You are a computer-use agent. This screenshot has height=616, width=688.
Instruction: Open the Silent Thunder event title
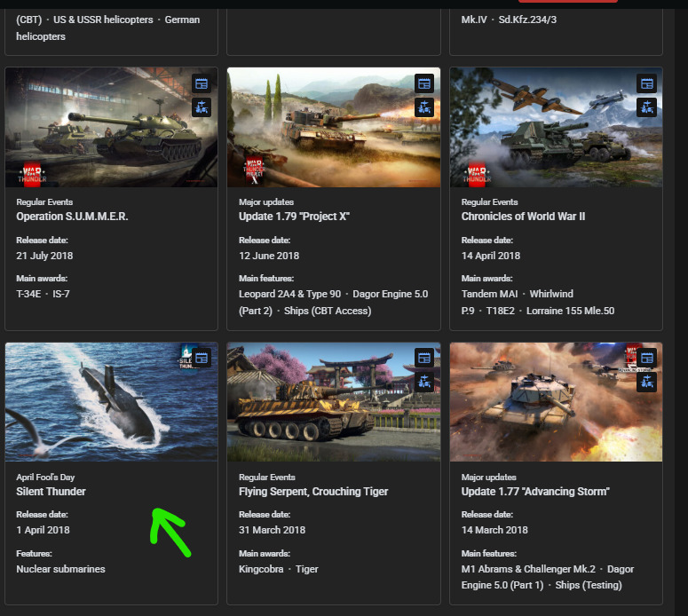coord(51,492)
